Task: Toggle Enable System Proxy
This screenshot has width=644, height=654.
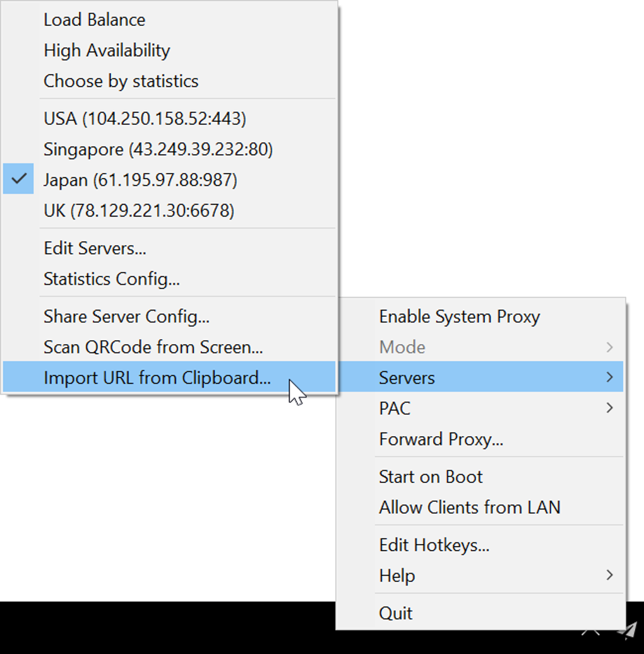Action: pos(459,316)
